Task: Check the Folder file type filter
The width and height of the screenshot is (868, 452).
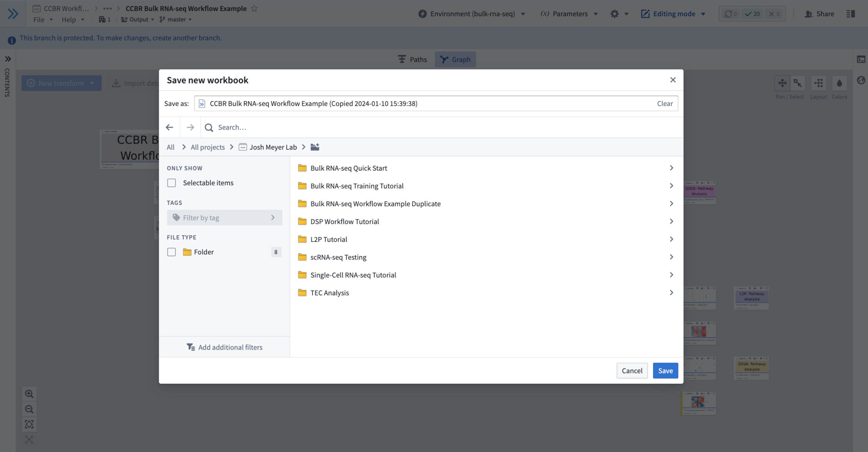Action: [x=172, y=252]
